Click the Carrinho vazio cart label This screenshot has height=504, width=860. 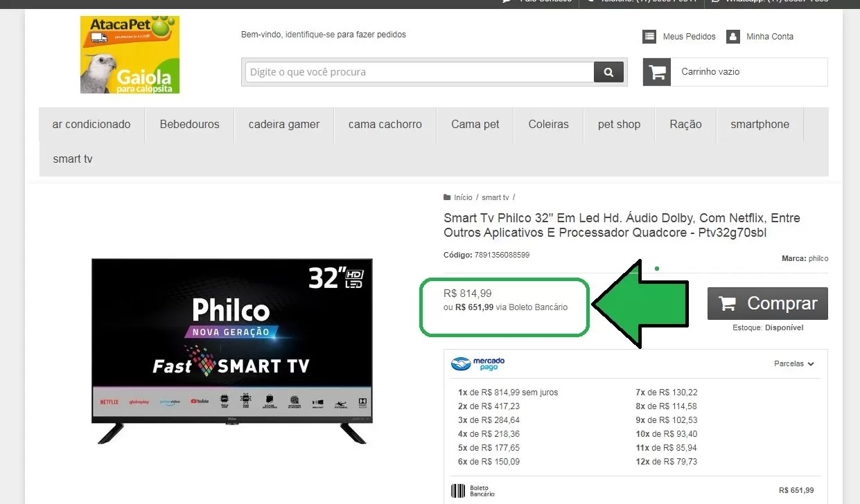(x=710, y=72)
